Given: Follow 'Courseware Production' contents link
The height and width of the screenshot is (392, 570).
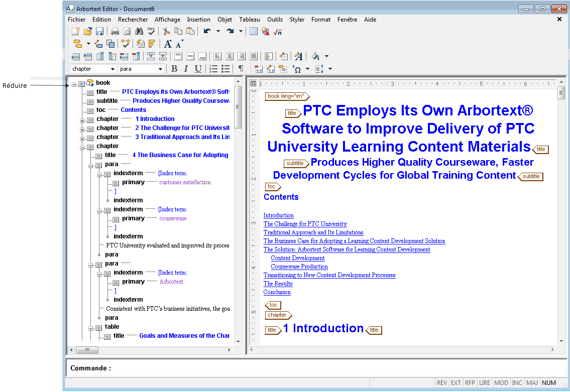Looking at the screenshot, I should pos(299,267).
